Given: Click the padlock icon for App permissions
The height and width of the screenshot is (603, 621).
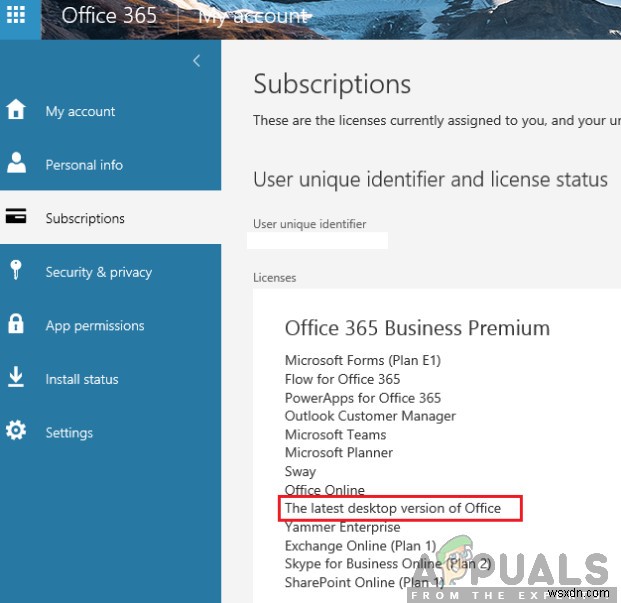Looking at the screenshot, I should click(16, 325).
